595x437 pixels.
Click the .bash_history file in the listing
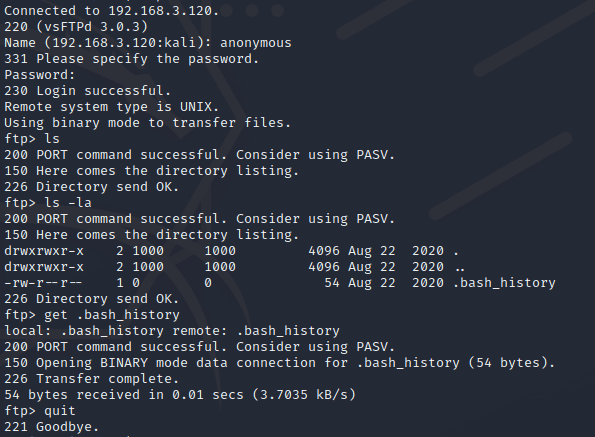pyautogui.click(x=504, y=283)
